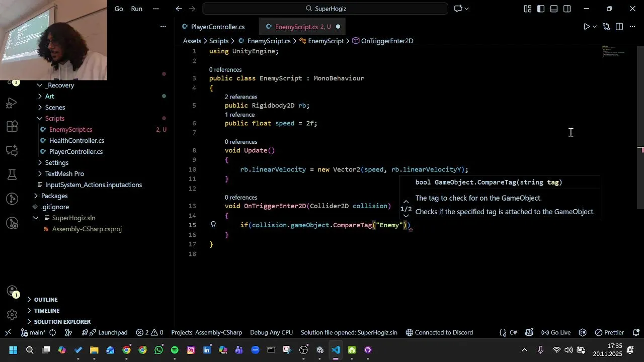This screenshot has height=362, width=644.
Task: Toggle the secondary side bar
Action: click(x=567, y=9)
